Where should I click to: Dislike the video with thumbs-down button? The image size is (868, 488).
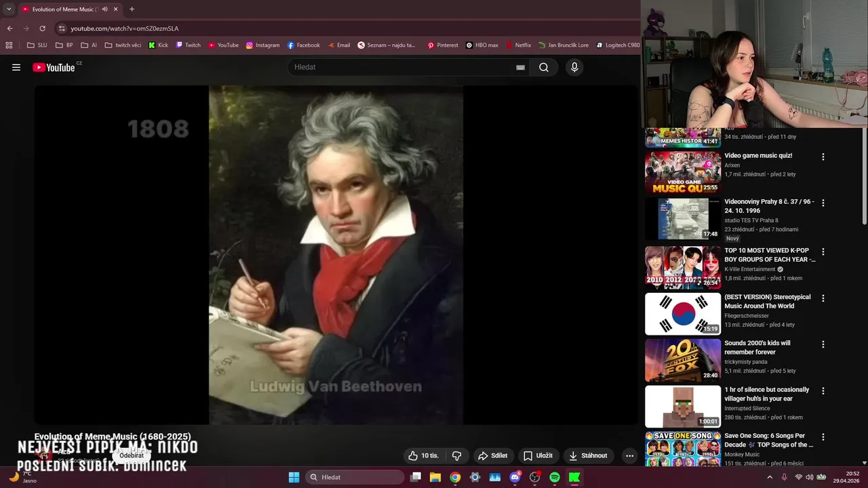pyautogui.click(x=456, y=455)
